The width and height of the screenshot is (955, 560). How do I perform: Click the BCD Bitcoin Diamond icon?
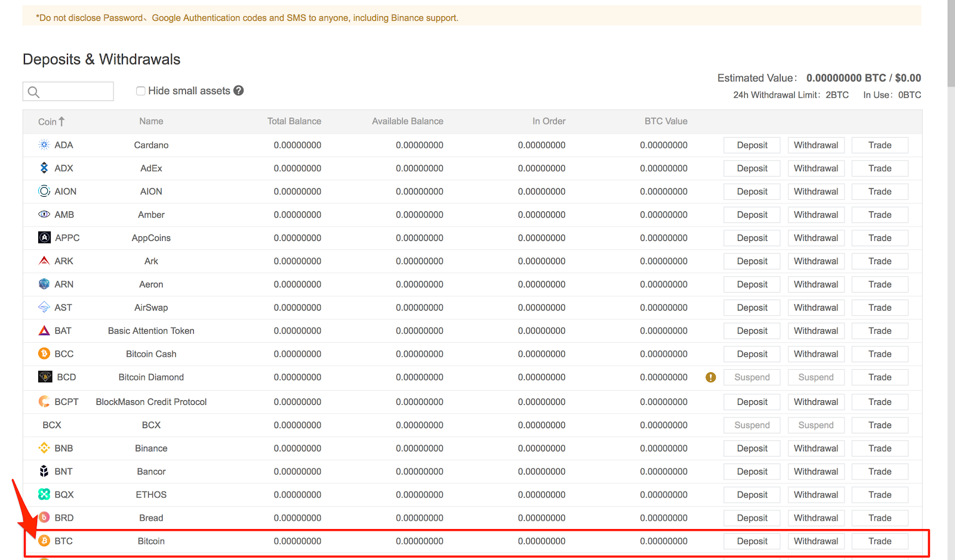click(45, 378)
